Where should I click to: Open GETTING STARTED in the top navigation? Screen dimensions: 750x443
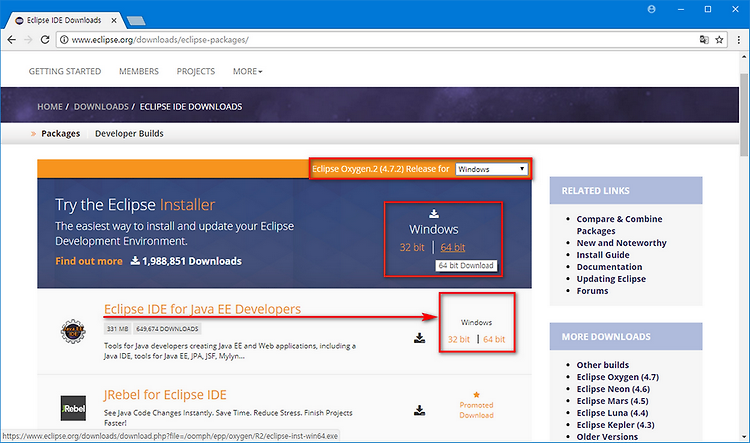coord(65,71)
